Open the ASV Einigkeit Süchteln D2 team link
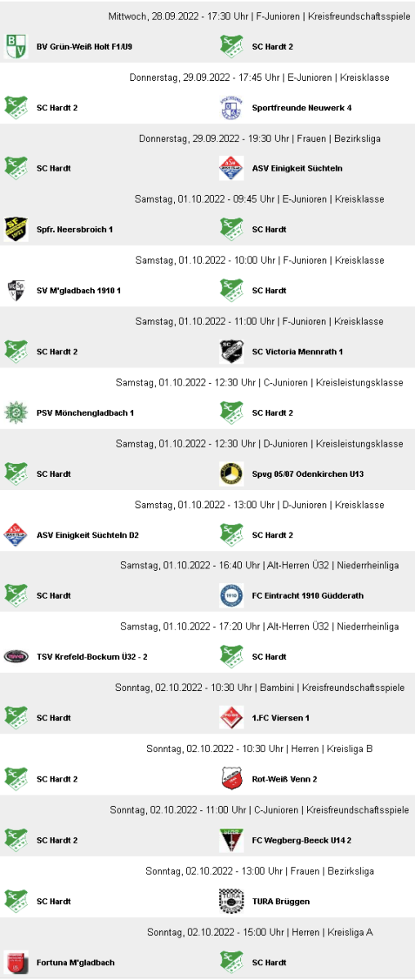This screenshot has height=980, width=415. click(88, 535)
